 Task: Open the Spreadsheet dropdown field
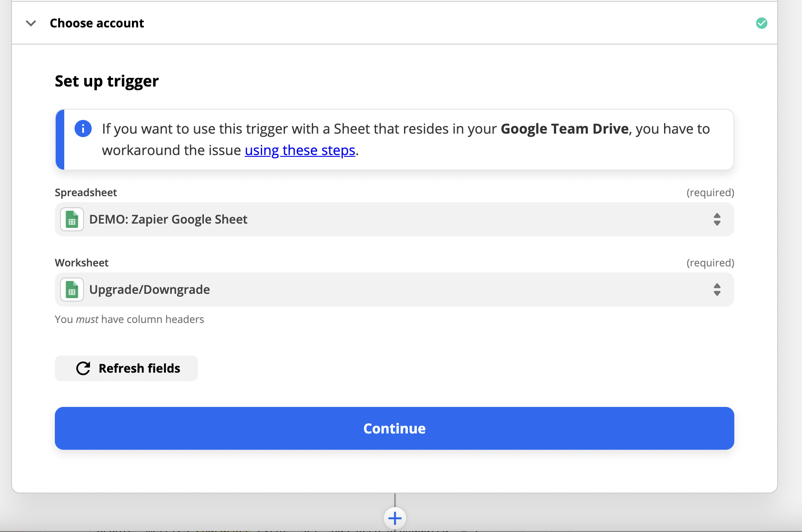click(394, 219)
